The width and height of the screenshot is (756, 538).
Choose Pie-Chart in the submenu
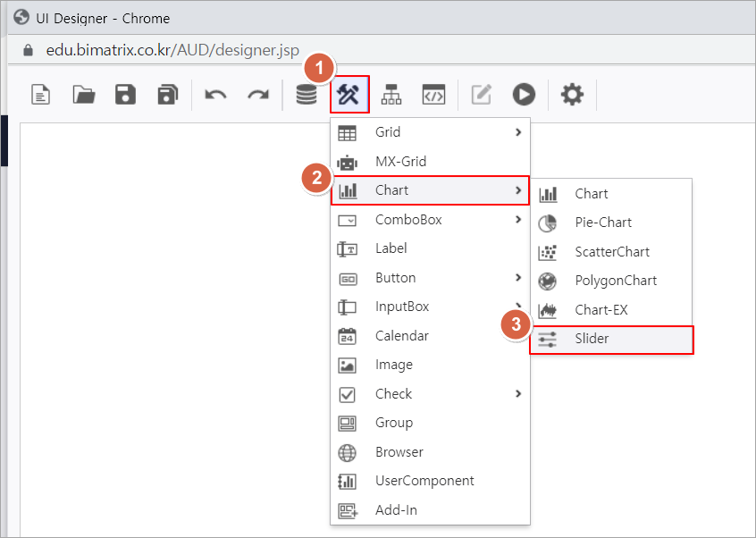(611, 223)
